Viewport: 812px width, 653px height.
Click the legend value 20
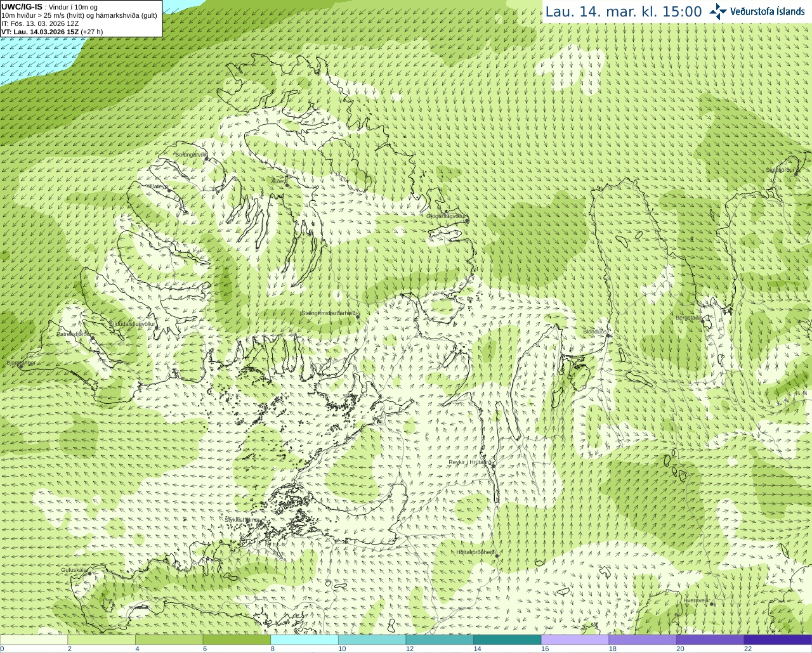(x=680, y=649)
